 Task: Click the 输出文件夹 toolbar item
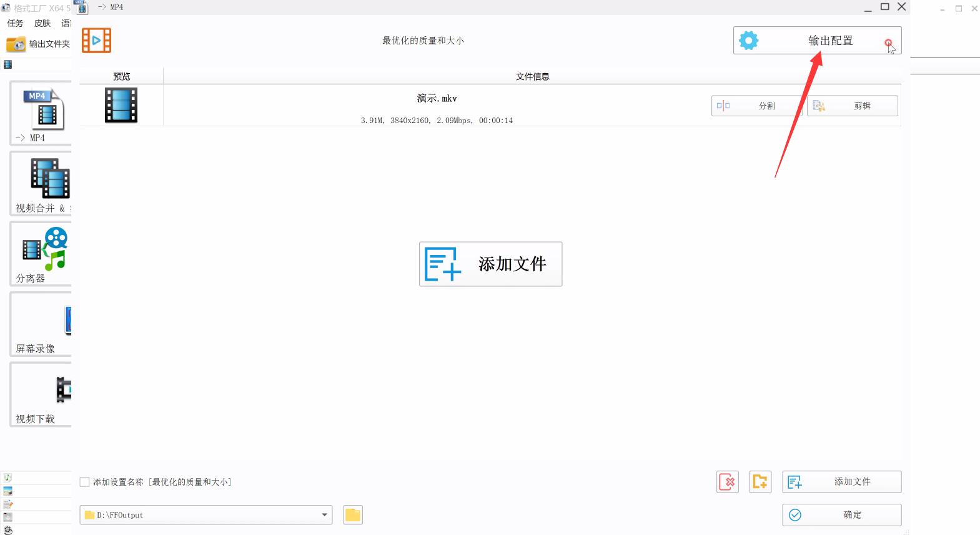click(x=38, y=44)
